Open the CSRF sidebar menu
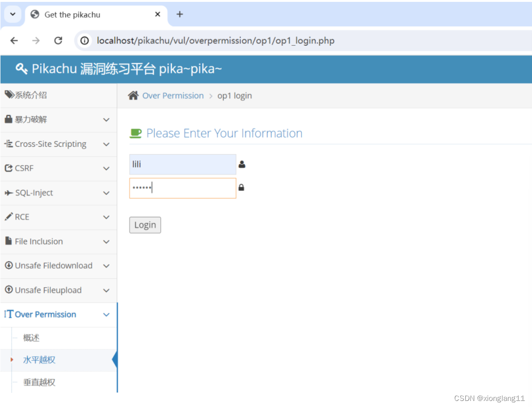Screen dimensions: 532x407 [59, 169]
